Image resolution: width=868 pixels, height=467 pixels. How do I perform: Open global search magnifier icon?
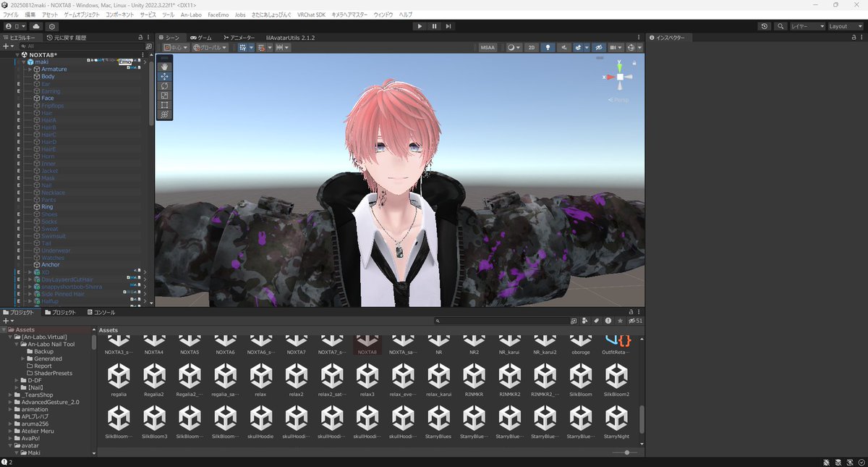[x=781, y=26]
